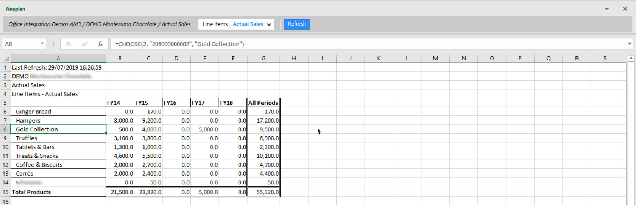Viewport: 644px width, 205px height.
Task: Click FY14 column header to select
Action: pyautogui.click(x=119, y=102)
